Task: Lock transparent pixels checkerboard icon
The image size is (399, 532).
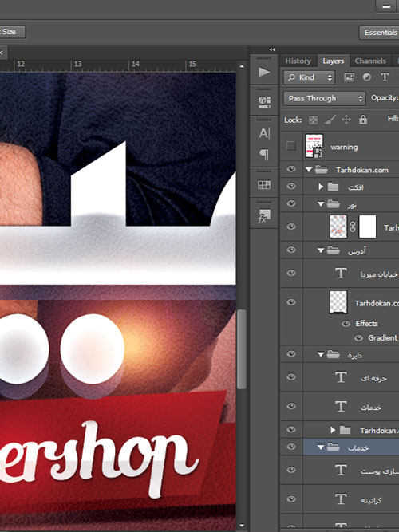Action: tap(313, 120)
